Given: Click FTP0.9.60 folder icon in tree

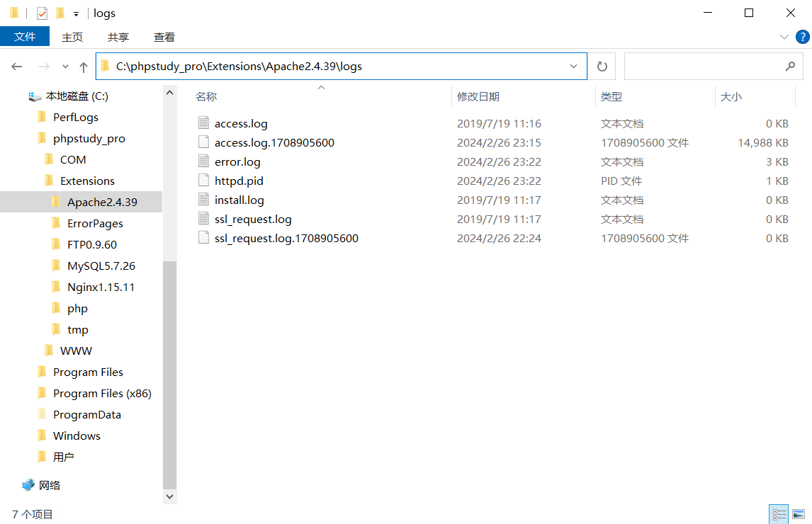Looking at the screenshot, I should click(x=57, y=244).
